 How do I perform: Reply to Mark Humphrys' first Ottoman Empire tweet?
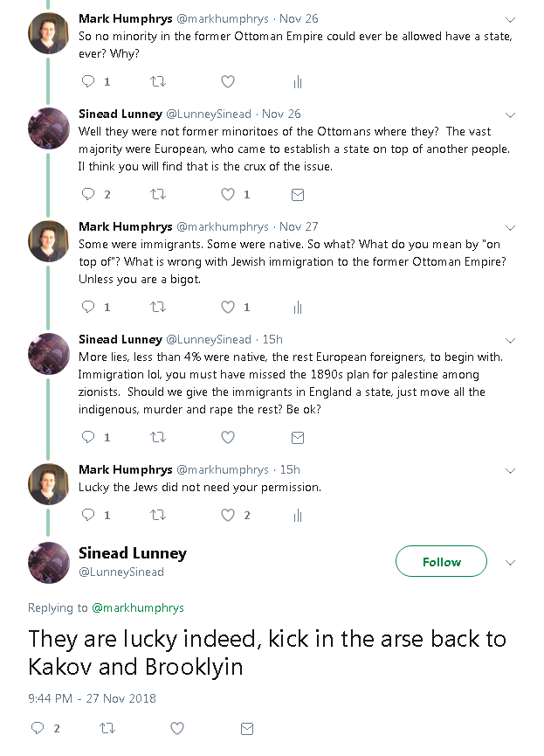click(x=87, y=82)
